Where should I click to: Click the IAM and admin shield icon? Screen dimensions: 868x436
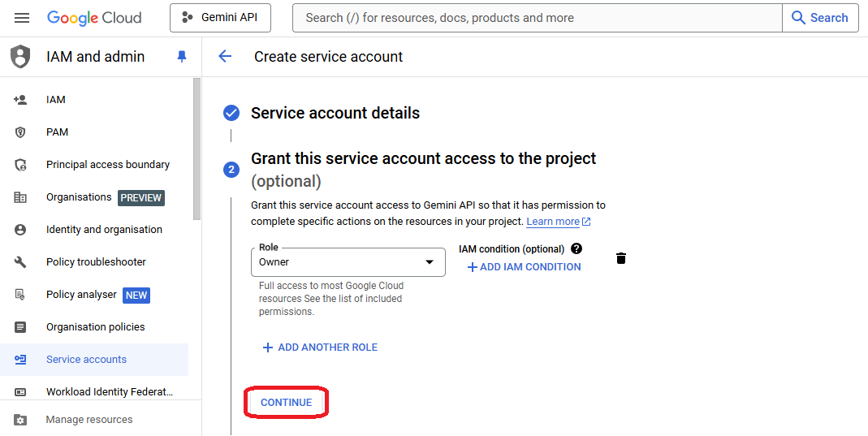20,57
